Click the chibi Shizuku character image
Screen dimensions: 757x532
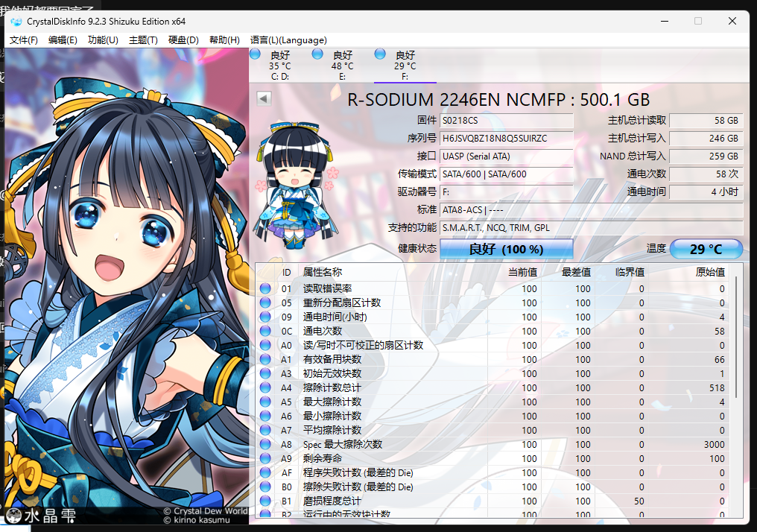tap(296, 185)
